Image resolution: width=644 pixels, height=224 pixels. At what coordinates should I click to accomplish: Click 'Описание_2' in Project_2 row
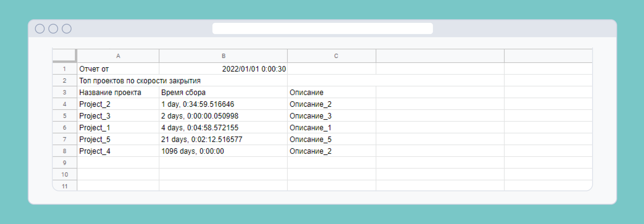pyautogui.click(x=332, y=104)
